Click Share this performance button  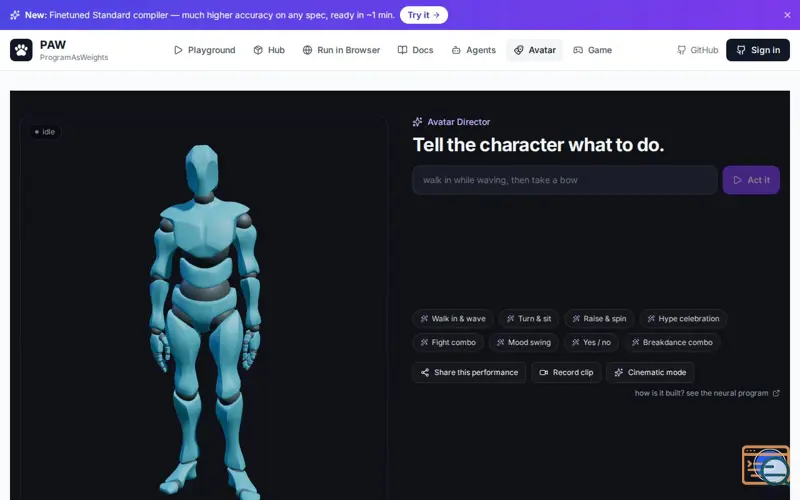point(469,372)
